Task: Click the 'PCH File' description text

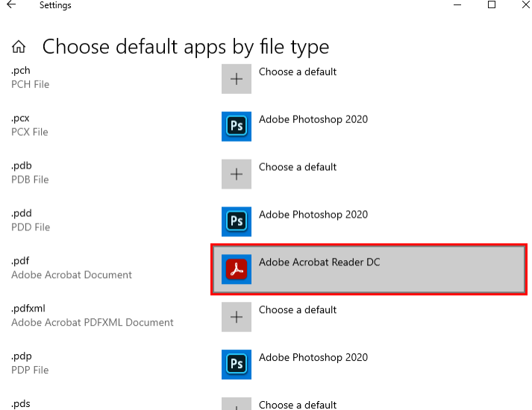Action: pos(30,84)
